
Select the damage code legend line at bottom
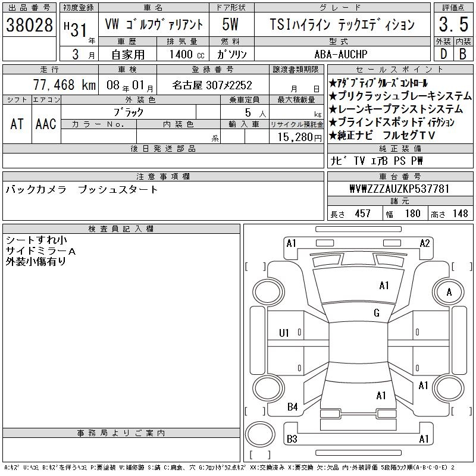[x=229, y=468]
